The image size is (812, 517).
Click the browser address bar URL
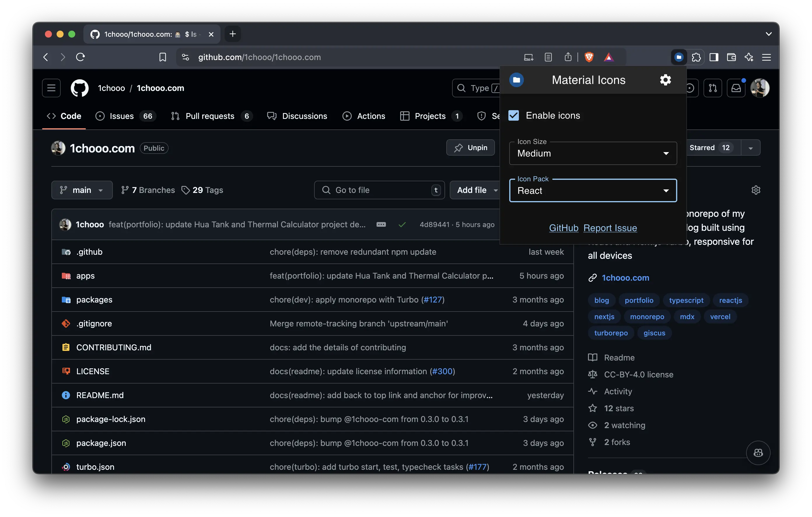pyautogui.click(x=259, y=57)
